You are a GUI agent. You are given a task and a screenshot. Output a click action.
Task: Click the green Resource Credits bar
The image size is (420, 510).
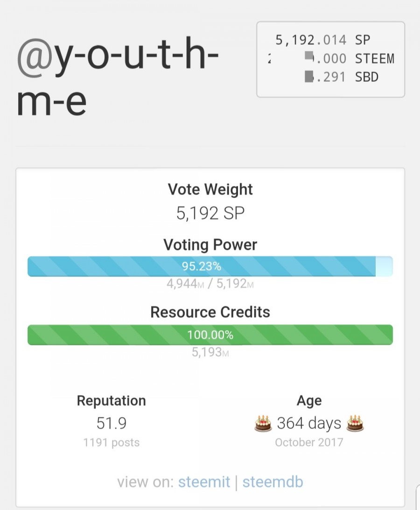(210, 335)
